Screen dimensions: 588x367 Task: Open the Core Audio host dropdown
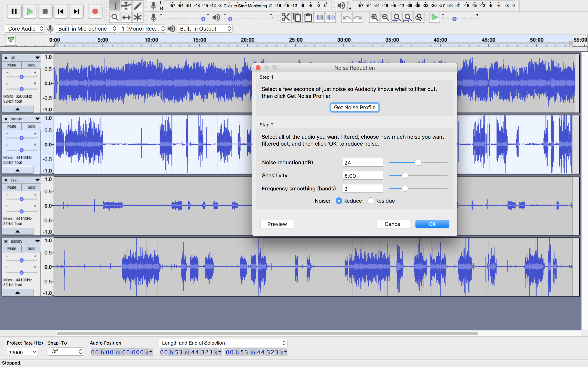(24, 29)
